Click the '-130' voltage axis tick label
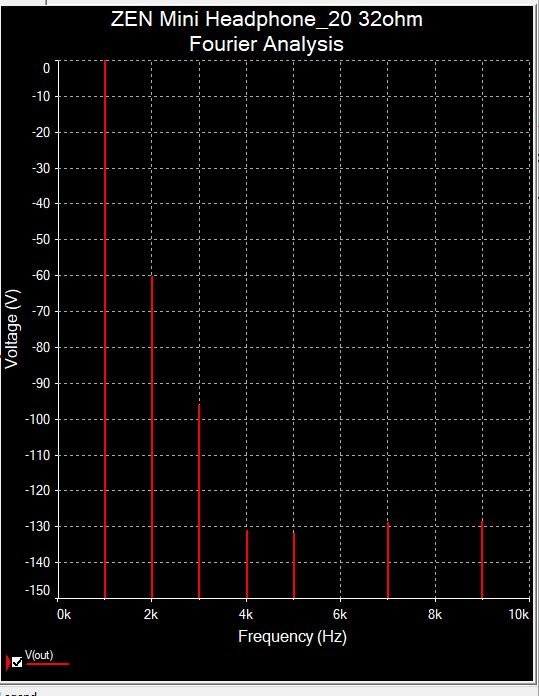539x696 pixels. (x=38, y=526)
